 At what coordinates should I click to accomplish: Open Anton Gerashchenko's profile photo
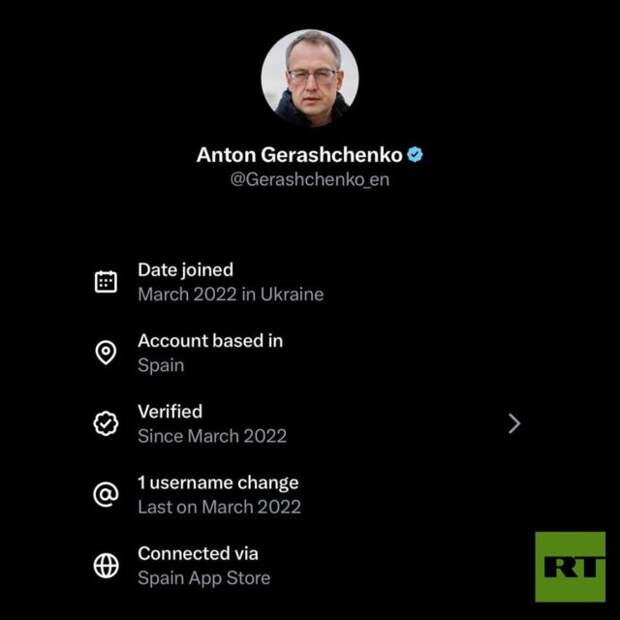(x=310, y=78)
